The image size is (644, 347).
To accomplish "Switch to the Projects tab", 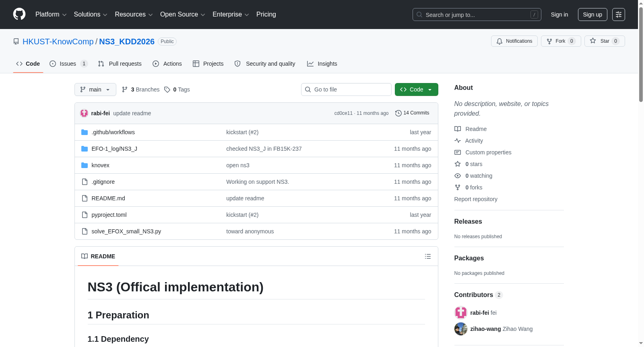I will tap(208, 64).
